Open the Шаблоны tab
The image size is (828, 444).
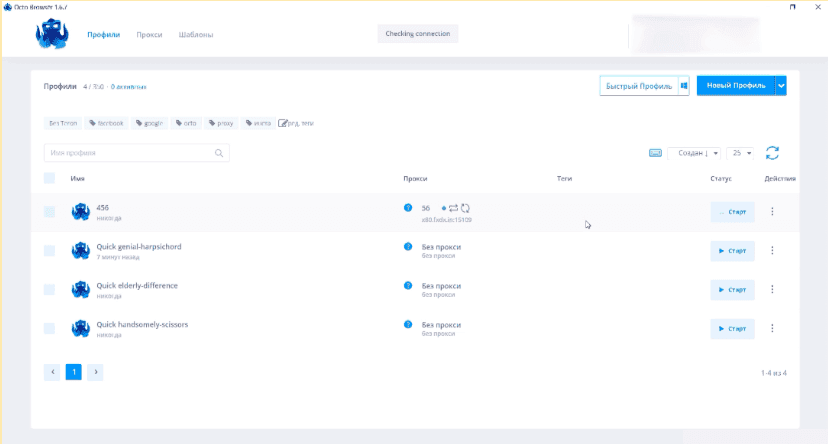pyautogui.click(x=196, y=35)
